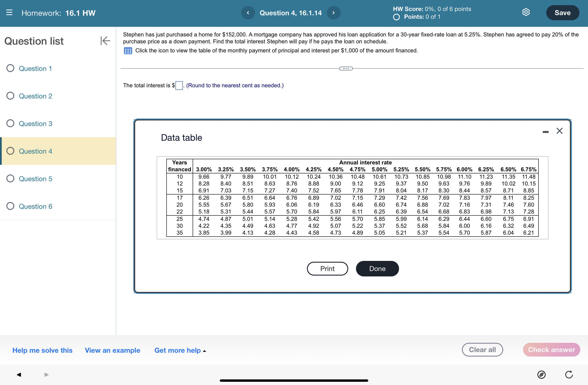Select Question 6 in the list
This screenshot has width=588, height=385.
coord(35,206)
